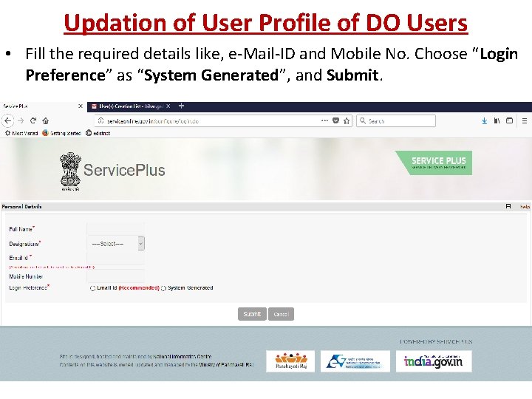Click the Submit button
Image resolution: width=532 pixels, height=399 pixels.
252,314
